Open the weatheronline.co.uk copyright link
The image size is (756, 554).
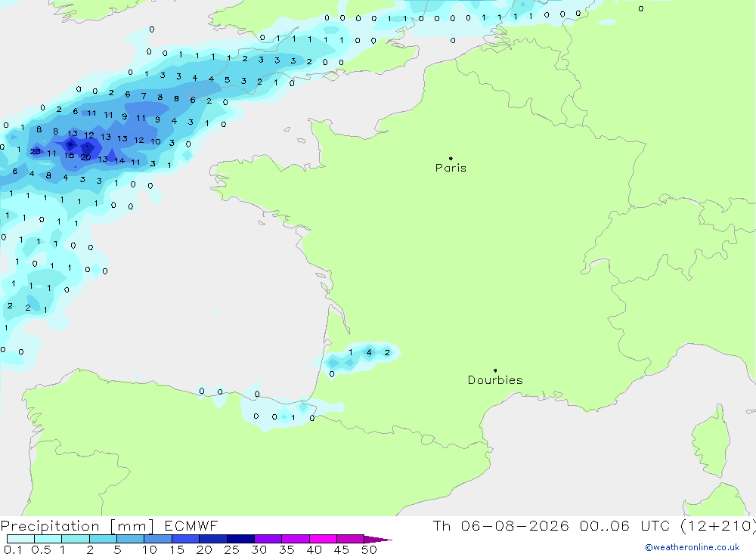click(x=692, y=547)
